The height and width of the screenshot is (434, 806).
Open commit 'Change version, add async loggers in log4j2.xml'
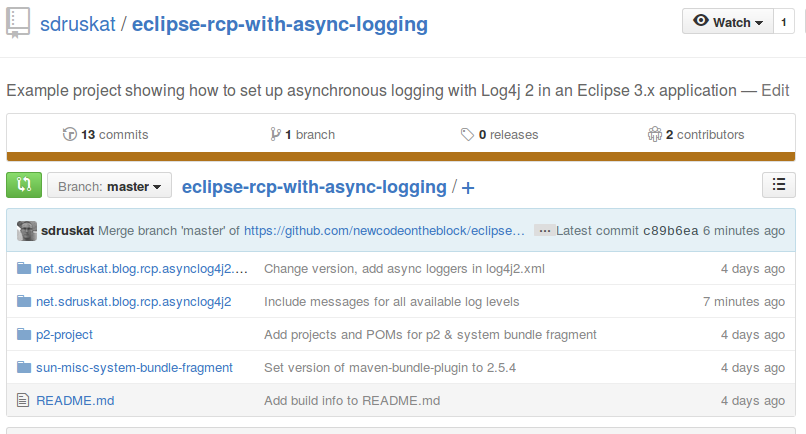coord(404,269)
